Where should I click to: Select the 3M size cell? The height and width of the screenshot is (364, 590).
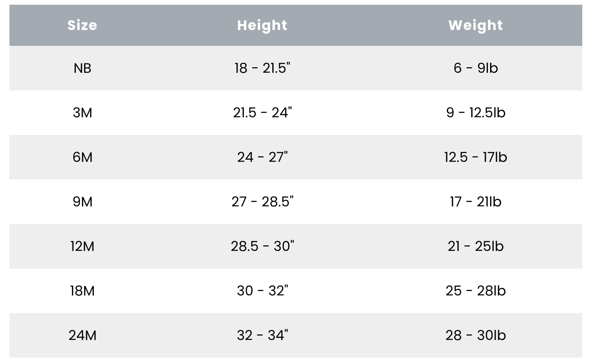tap(82, 113)
